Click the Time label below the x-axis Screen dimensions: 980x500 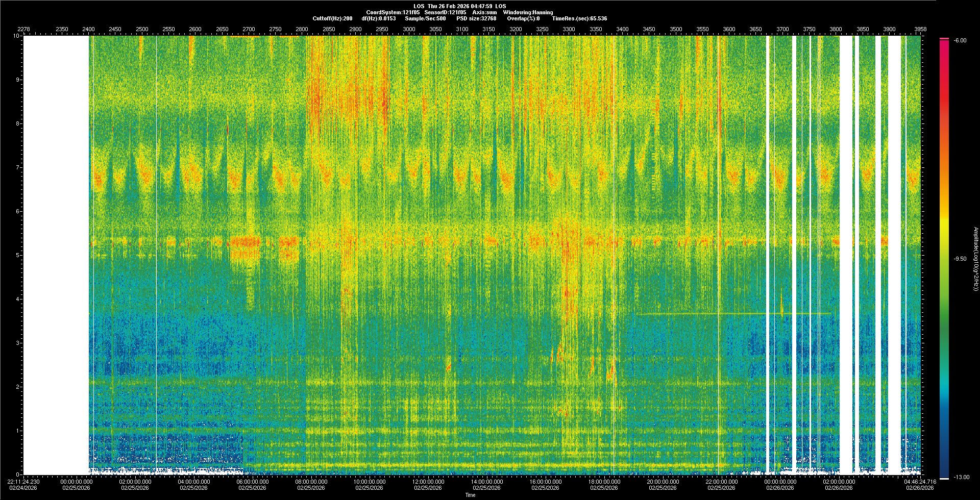(x=470, y=495)
